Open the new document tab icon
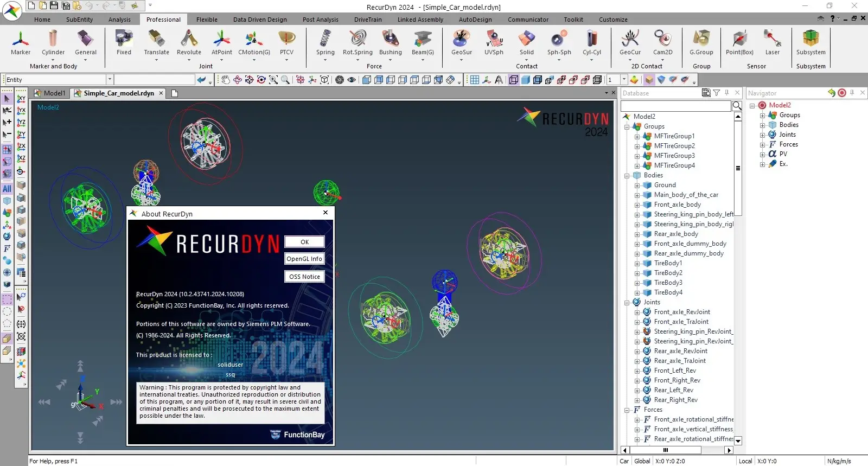868x466 pixels. (175, 93)
